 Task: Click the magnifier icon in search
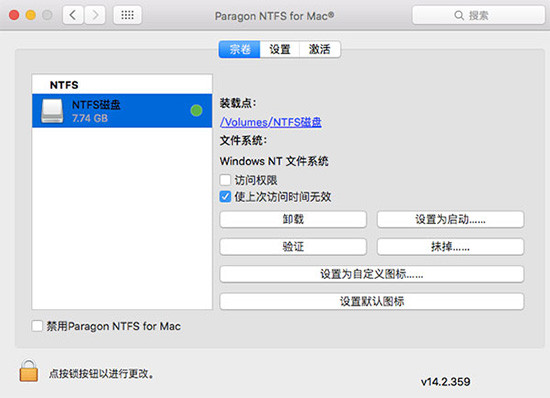(459, 15)
